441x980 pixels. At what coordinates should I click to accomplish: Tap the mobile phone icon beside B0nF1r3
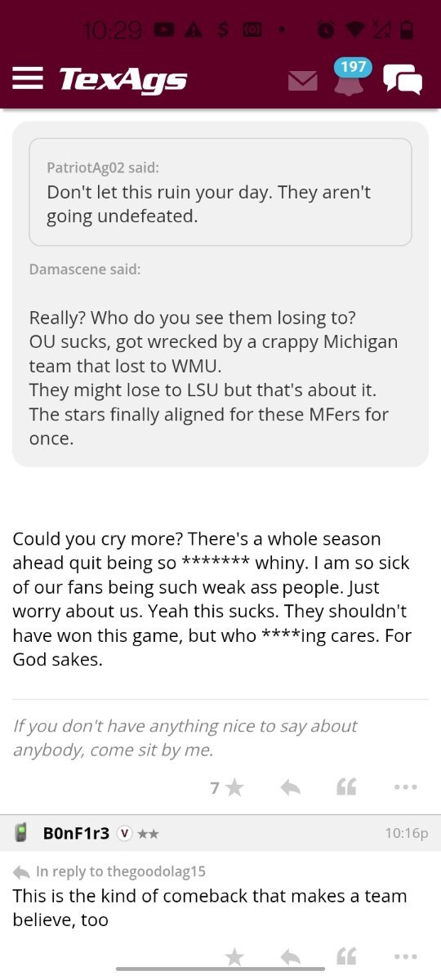(22, 833)
